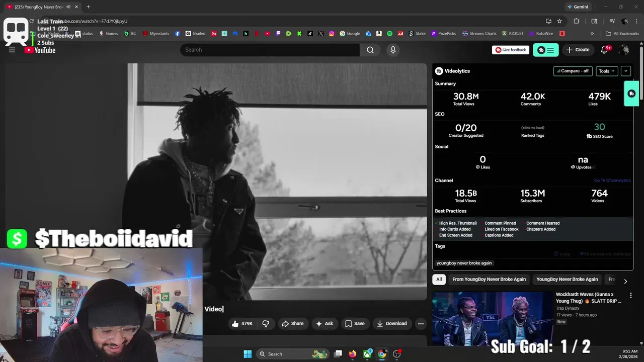Focus the YouTube search field
The image size is (644, 362).
[270, 50]
